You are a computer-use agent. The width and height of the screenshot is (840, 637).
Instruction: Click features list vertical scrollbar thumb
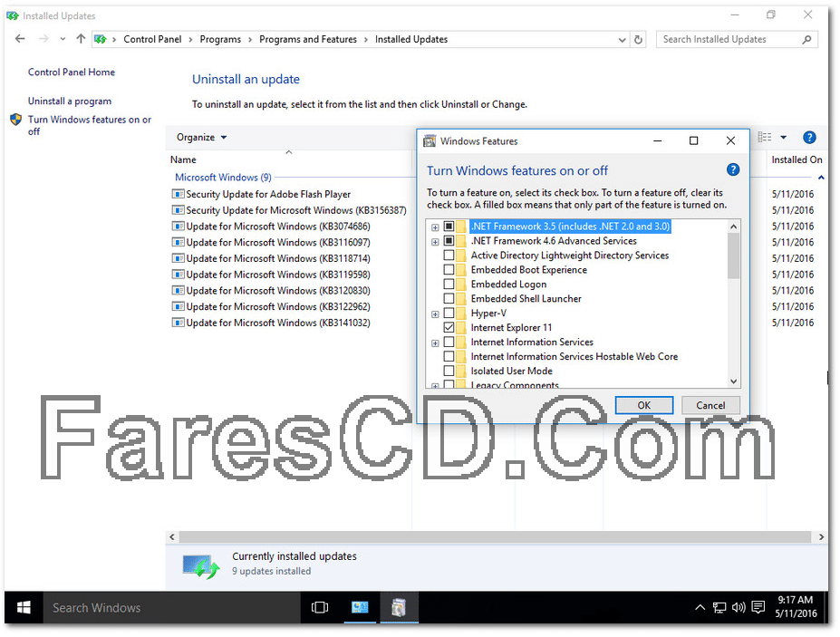point(733,256)
